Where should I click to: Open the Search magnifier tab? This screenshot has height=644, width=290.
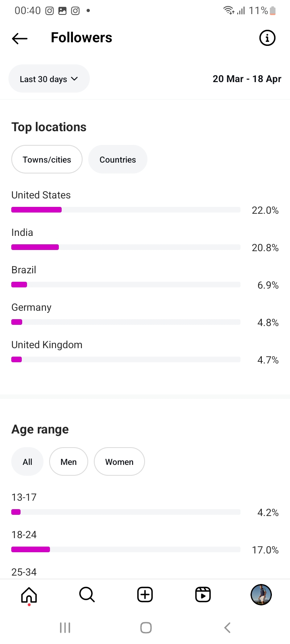click(87, 594)
